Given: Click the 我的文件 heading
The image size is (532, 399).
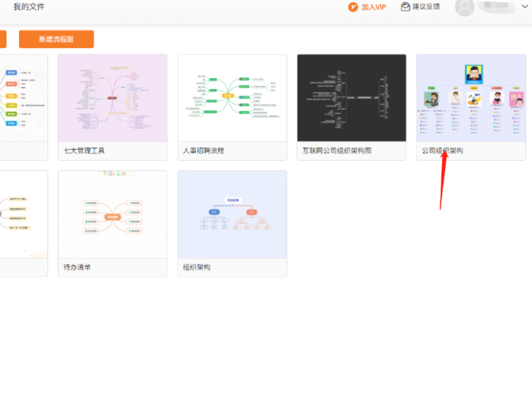Looking at the screenshot, I should [x=29, y=7].
